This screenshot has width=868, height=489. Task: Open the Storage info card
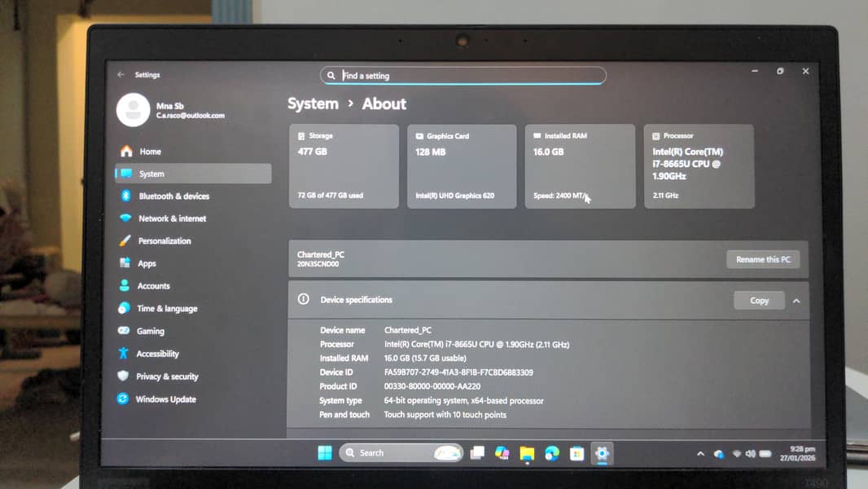pyautogui.click(x=344, y=166)
